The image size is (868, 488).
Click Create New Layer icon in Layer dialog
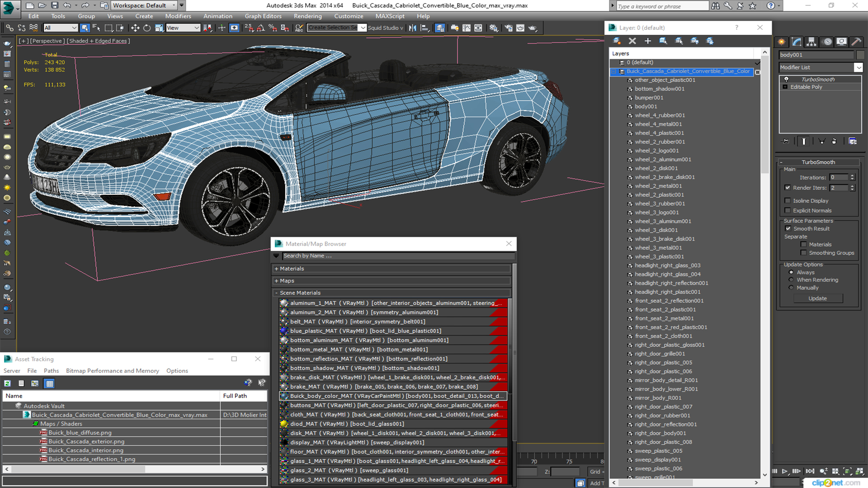[616, 41]
